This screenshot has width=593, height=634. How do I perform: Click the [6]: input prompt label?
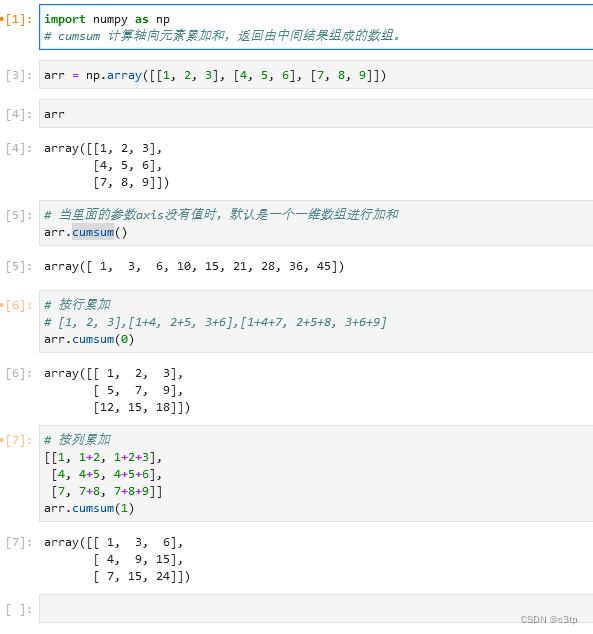19,305
